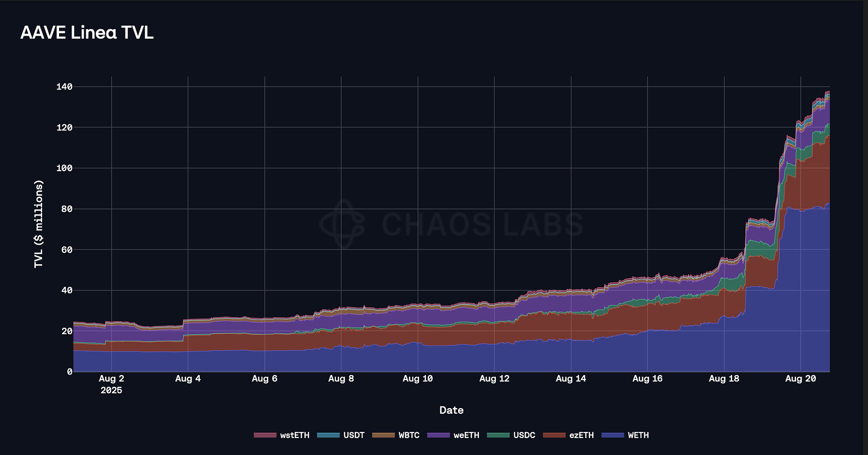Click the 60 y-axis tick label

coord(67,249)
